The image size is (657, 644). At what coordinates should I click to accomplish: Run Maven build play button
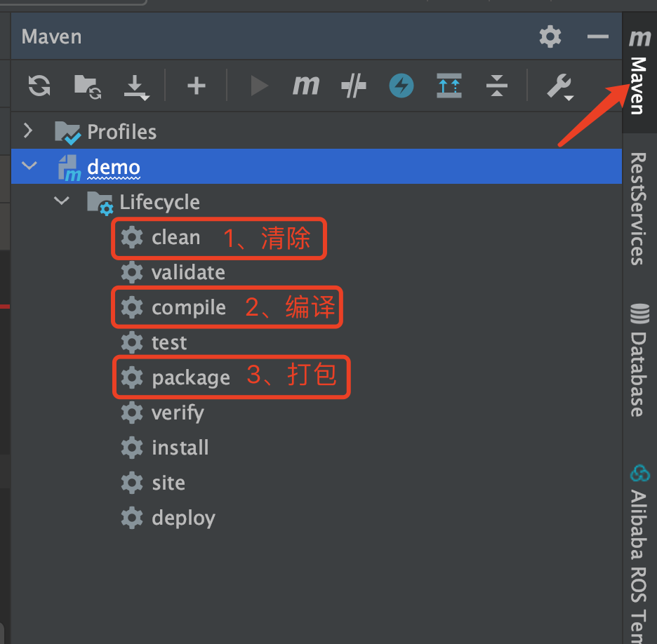coord(259,86)
